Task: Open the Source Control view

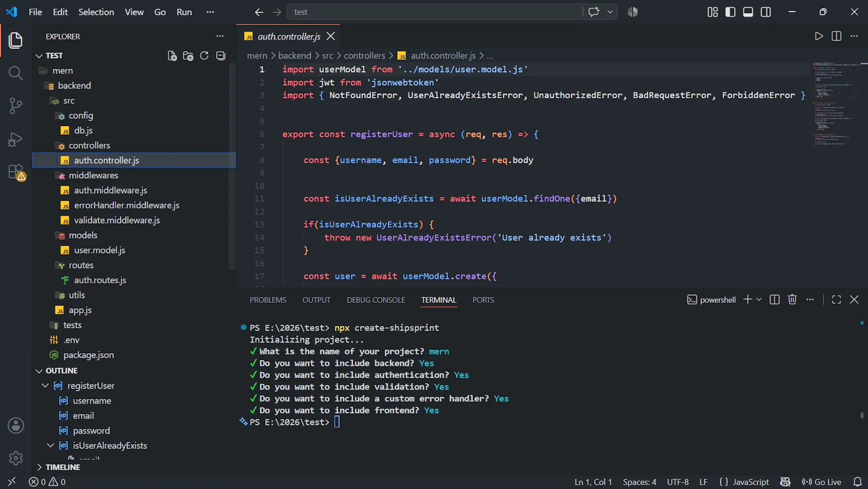Action: click(x=16, y=106)
